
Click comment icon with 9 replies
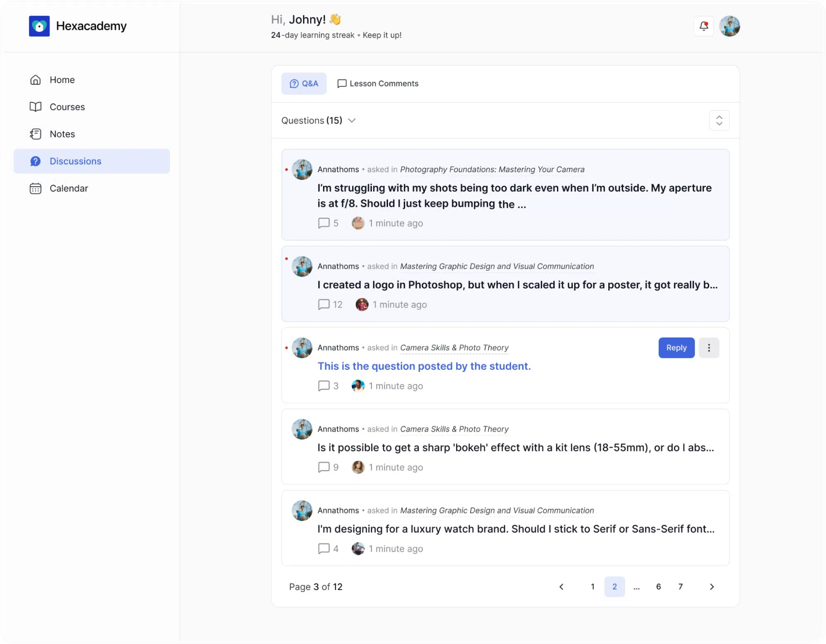[x=324, y=467]
